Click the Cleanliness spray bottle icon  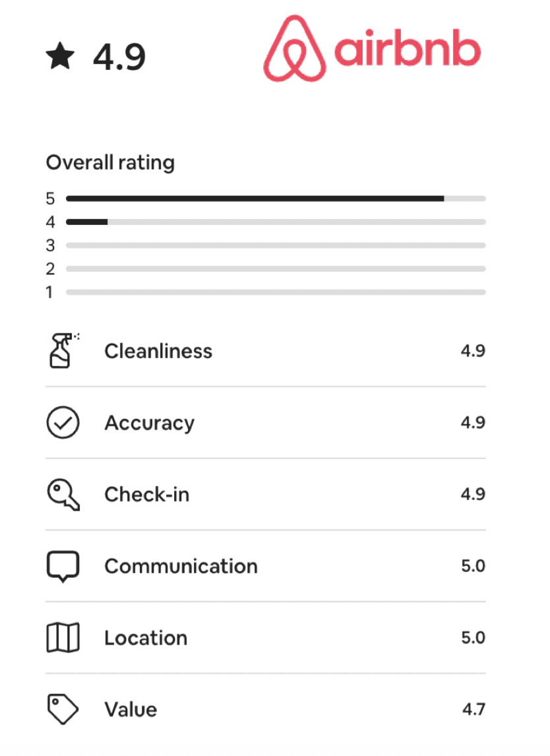click(x=63, y=350)
